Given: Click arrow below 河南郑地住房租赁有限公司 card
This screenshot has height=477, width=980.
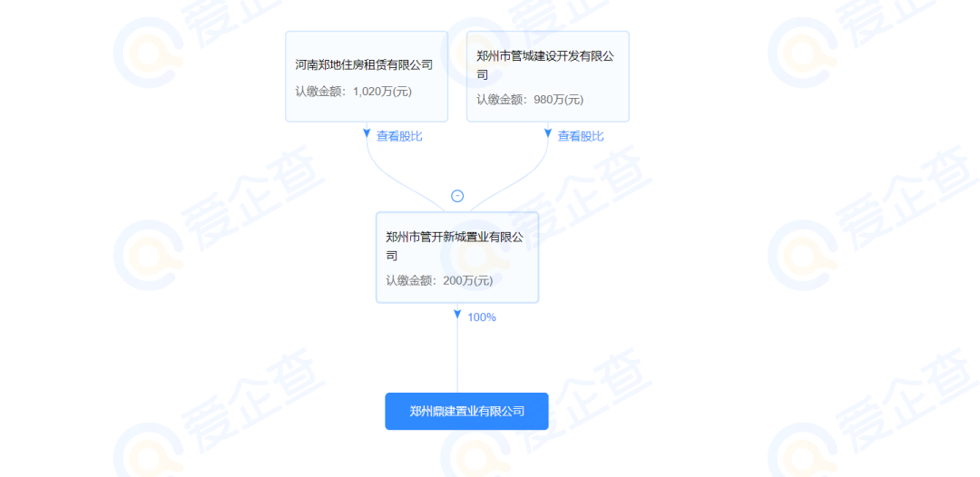Looking at the screenshot, I should coord(367,133).
